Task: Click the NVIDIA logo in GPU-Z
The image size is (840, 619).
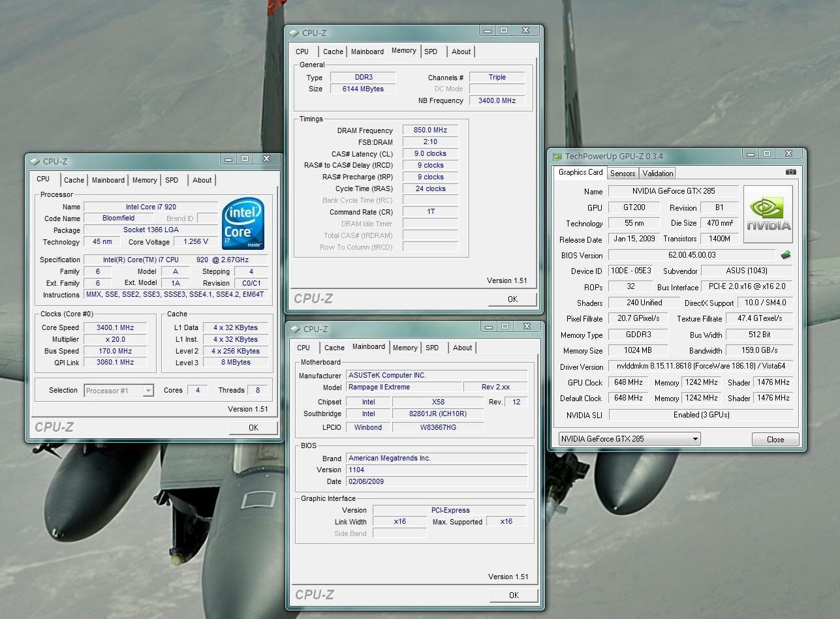Action: pyautogui.click(x=768, y=214)
